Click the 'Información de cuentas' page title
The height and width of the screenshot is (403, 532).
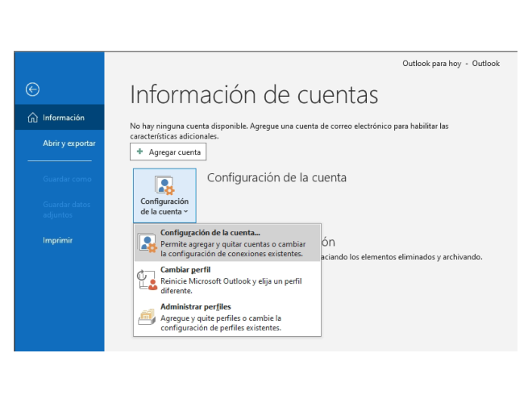(x=254, y=95)
